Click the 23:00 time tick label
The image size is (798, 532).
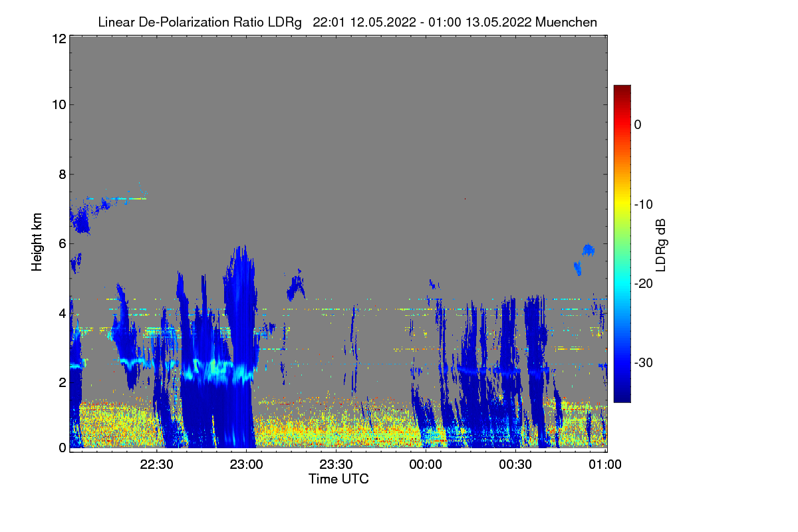246,465
